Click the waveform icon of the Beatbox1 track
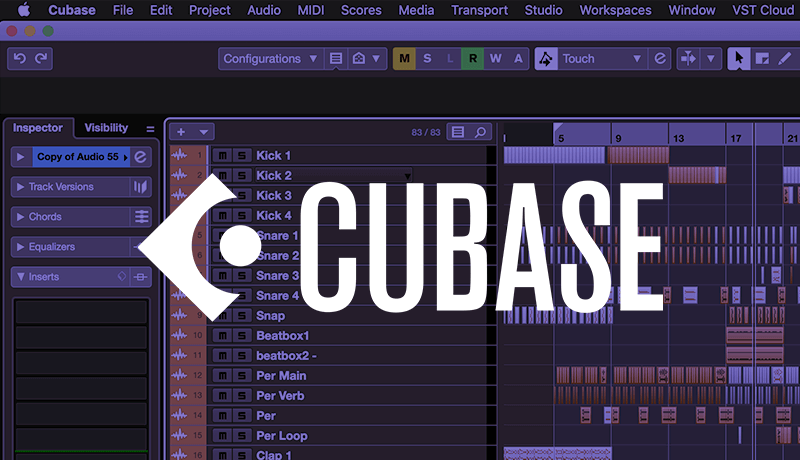The height and width of the screenshot is (460, 800). 179,335
